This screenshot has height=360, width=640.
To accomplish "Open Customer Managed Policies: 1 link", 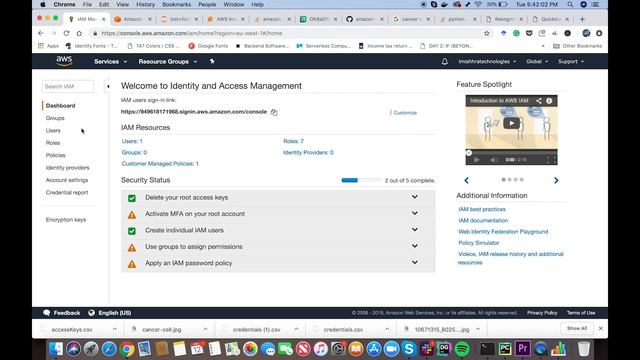I will coord(160,164).
